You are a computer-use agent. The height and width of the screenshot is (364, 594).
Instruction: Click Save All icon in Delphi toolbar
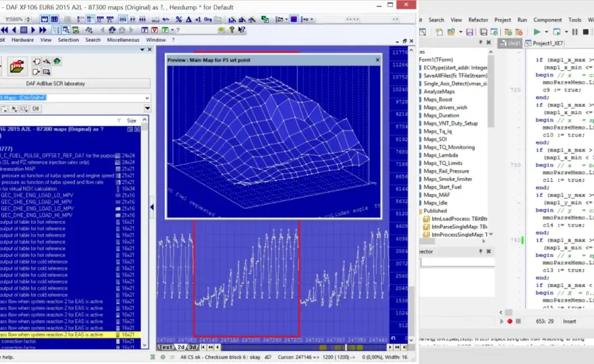(x=483, y=32)
